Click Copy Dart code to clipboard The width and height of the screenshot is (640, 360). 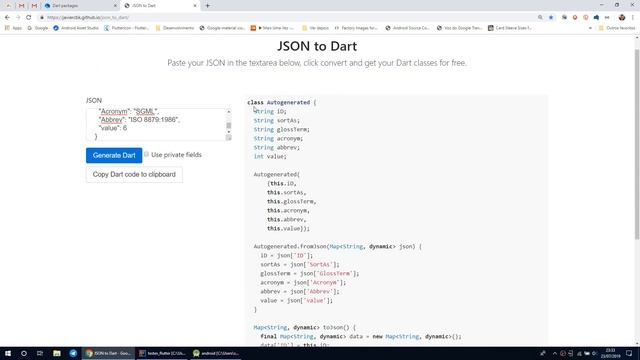pos(134,174)
